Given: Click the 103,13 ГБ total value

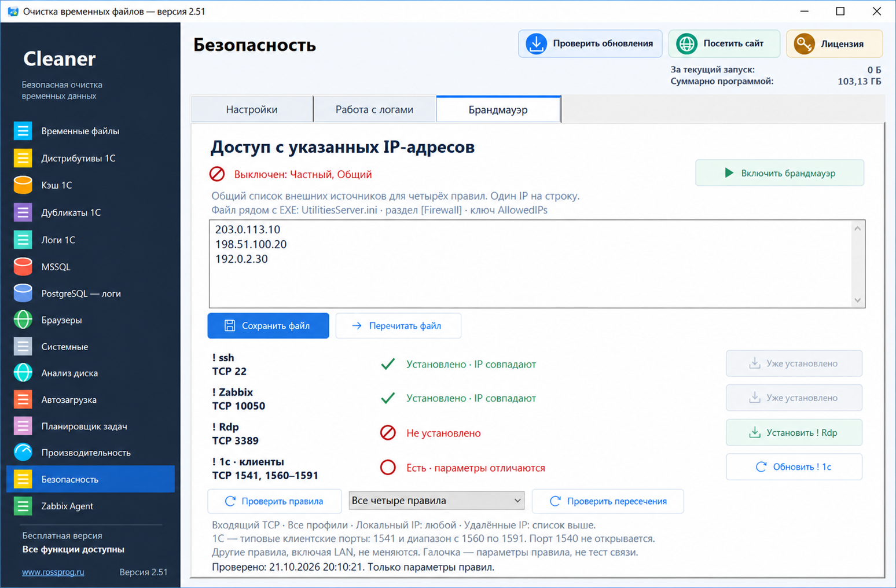Looking at the screenshot, I should click(859, 81).
